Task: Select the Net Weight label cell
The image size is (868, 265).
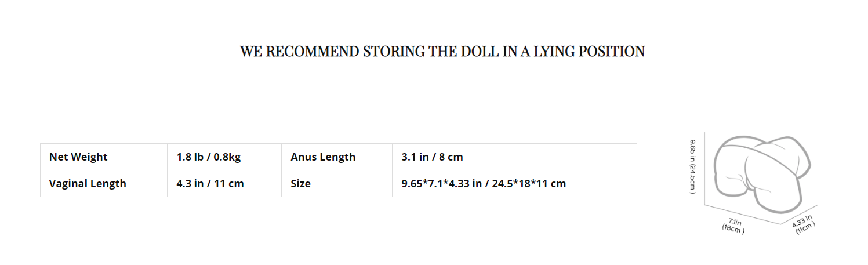Action: (104, 157)
